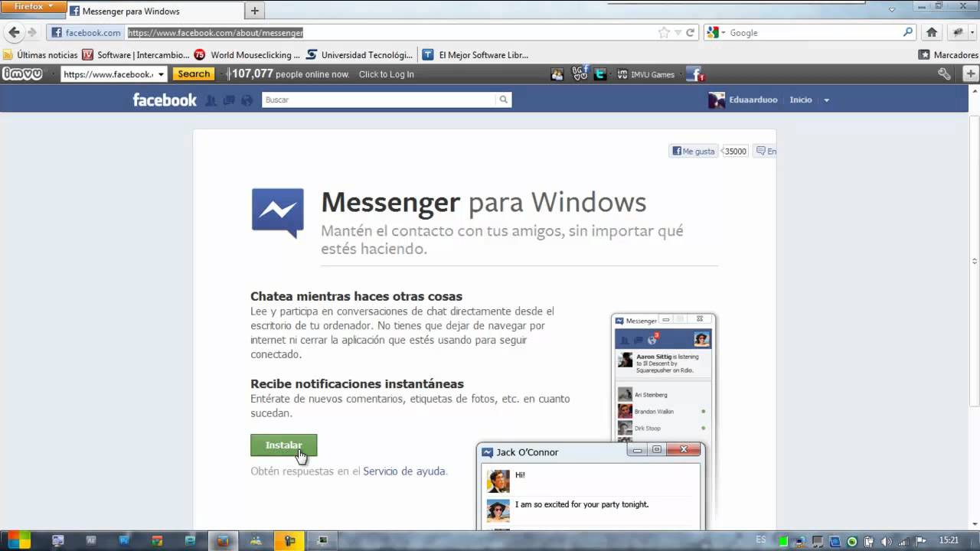This screenshot has width=980, height=551.
Task: Click the Facebook icon in IMVU toolbar
Action: (694, 74)
